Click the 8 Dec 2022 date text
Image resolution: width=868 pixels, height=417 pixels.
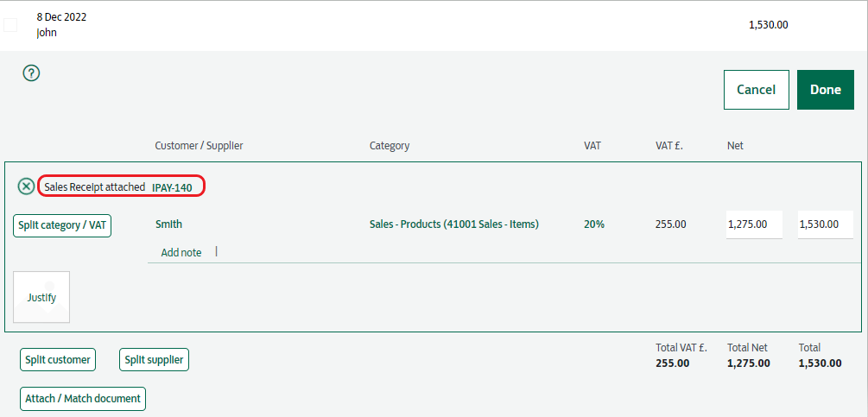(x=61, y=17)
